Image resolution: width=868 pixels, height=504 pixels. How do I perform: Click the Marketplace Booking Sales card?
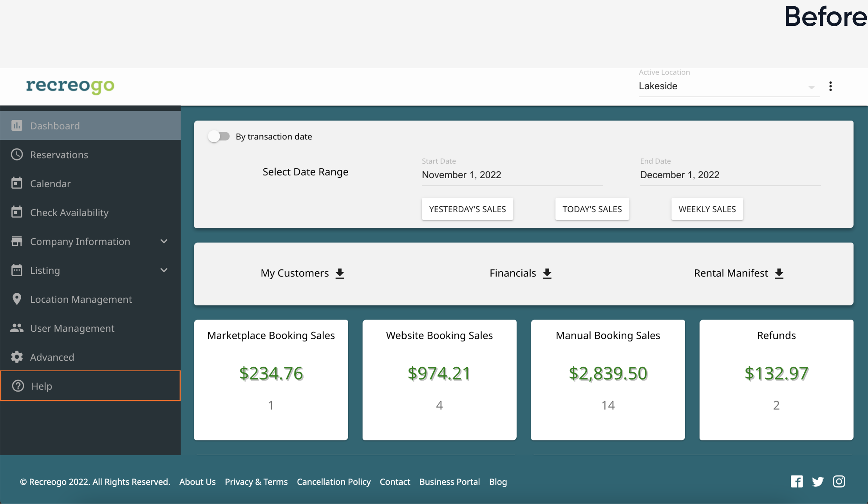pos(271,380)
